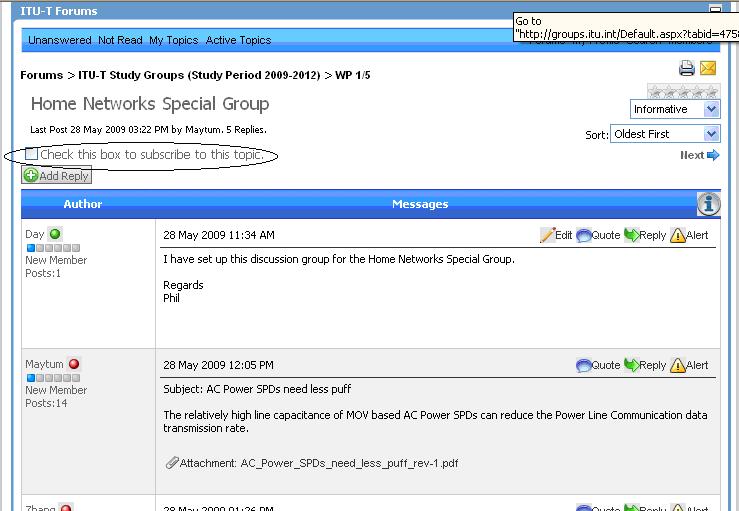Click the Home Networks Special Group title
739x511 pixels.
click(150, 104)
